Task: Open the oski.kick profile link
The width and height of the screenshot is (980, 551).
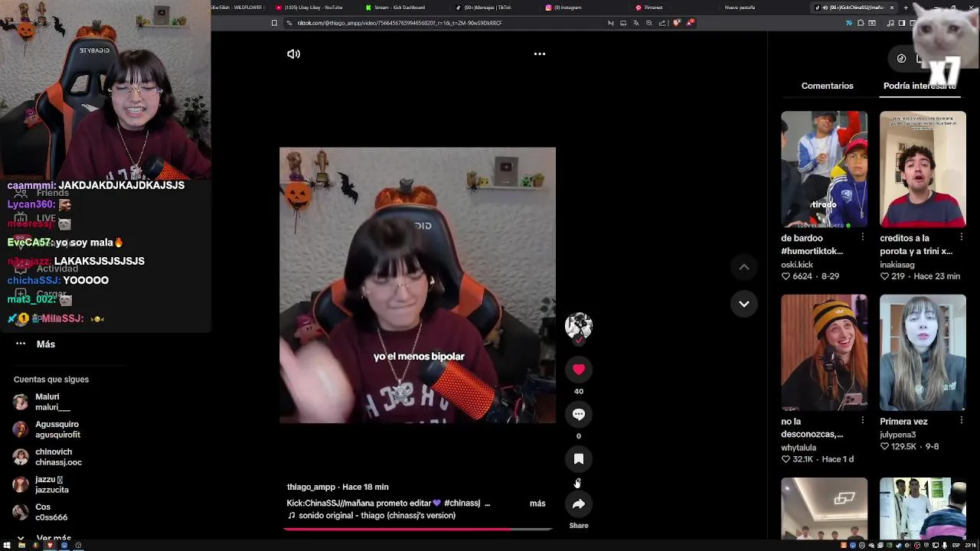Action: pos(797,265)
